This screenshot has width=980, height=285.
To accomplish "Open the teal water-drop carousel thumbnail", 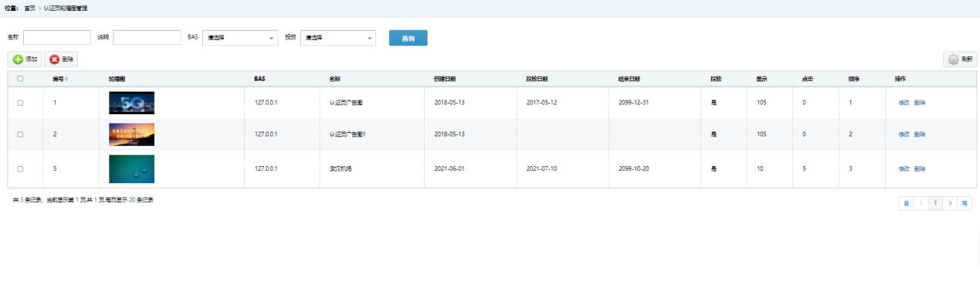I will 131,168.
